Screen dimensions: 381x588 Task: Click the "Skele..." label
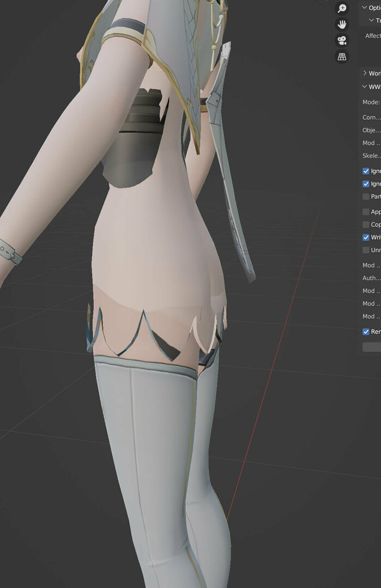(x=372, y=156)
